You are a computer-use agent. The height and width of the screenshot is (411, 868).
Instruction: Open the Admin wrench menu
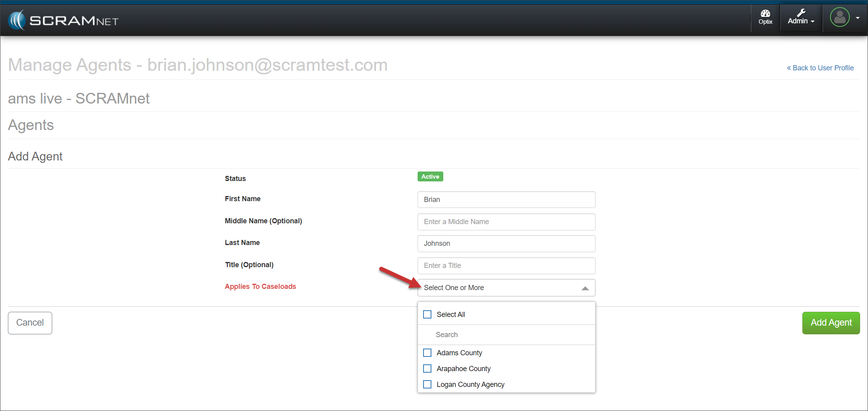(x=801, y=17)
